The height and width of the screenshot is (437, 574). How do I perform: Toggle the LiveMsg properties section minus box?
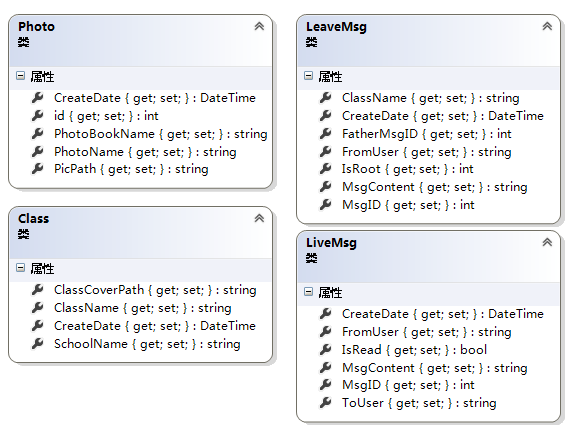point(309,292)
